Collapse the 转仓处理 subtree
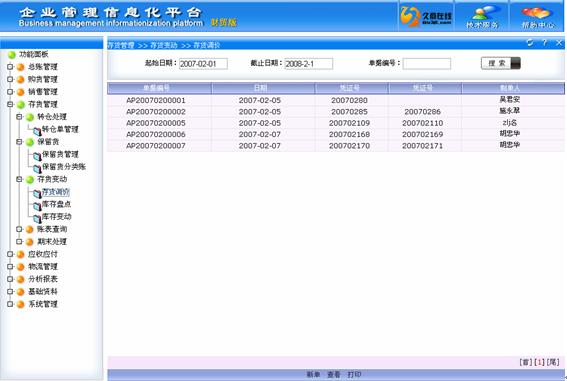The width and height of the screenshot is (567, 381). 19,117
